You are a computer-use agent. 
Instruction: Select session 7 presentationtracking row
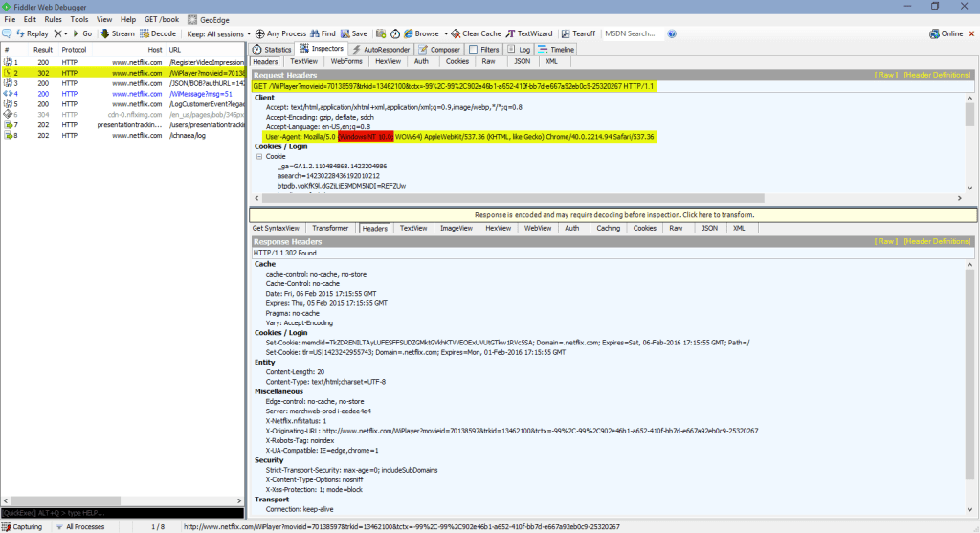[122, 125]
